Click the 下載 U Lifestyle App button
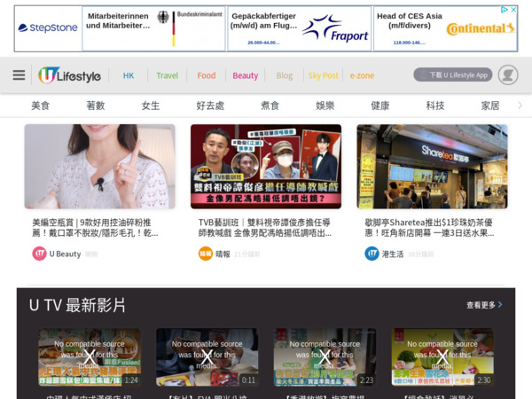The height and width of the screenshot is (399, 532). (x=452, y=74)
